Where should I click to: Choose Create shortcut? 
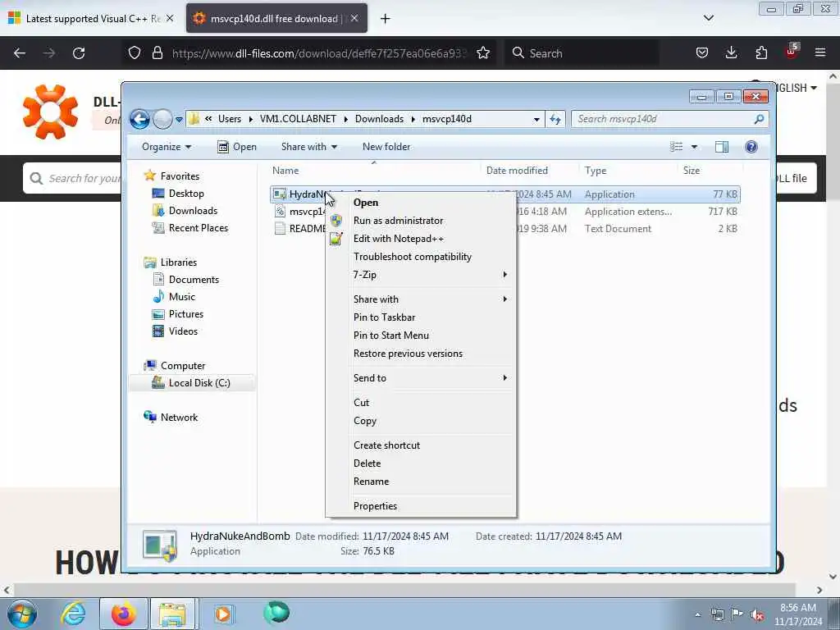point(421,445)
